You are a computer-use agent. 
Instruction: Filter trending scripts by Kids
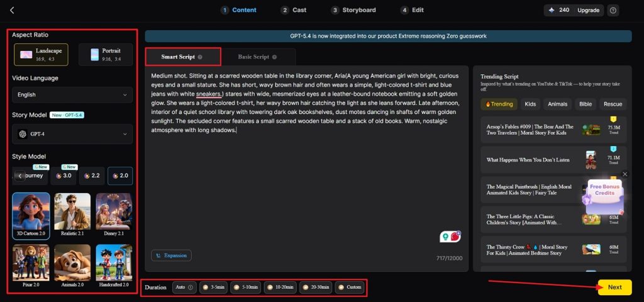coord(530,104)
